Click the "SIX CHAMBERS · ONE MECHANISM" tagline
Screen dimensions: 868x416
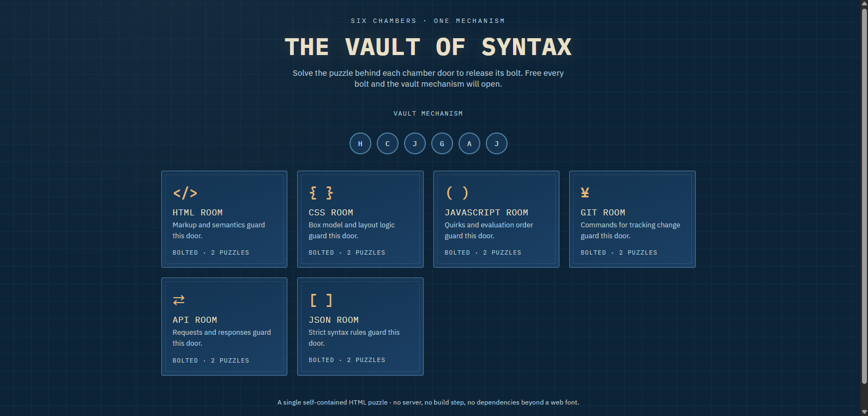tap(428, 21)
